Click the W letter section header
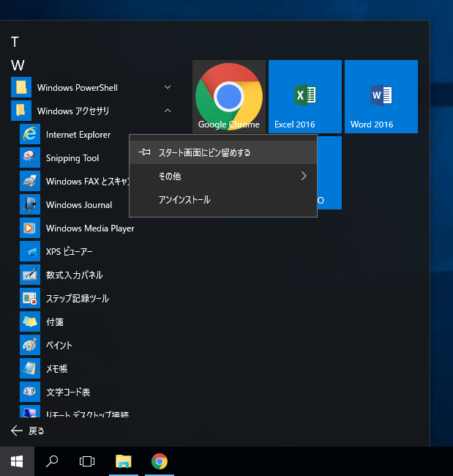The width and height of the screenshot is (453, 476). (x=18, y=65)
